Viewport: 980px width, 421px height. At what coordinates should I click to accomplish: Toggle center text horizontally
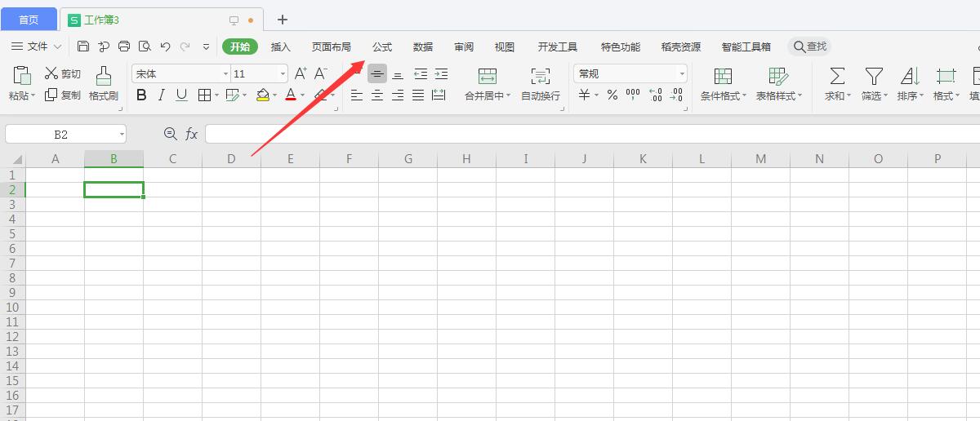point(377,95)
